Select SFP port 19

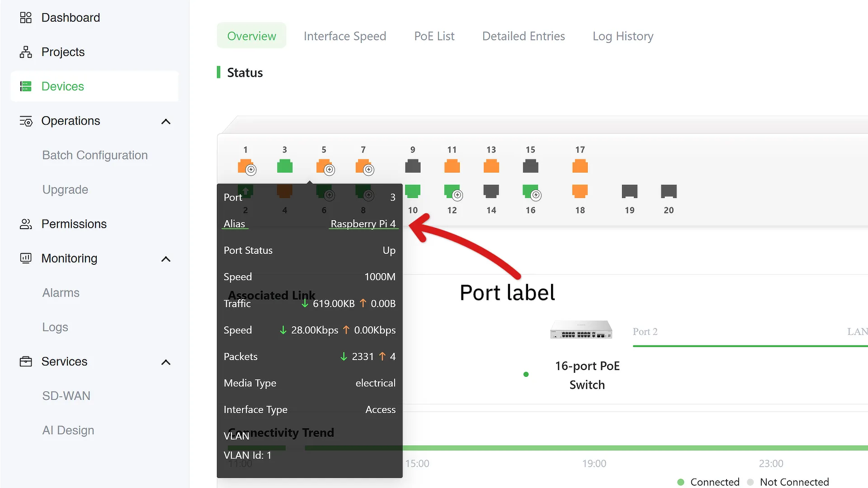click(630, 192)
